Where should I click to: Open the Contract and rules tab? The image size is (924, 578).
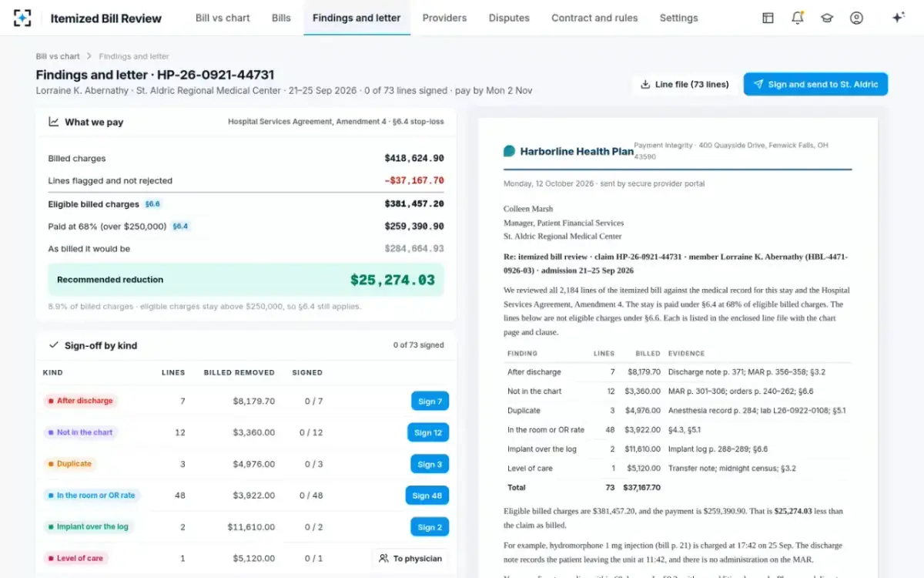tap(594, 18)
